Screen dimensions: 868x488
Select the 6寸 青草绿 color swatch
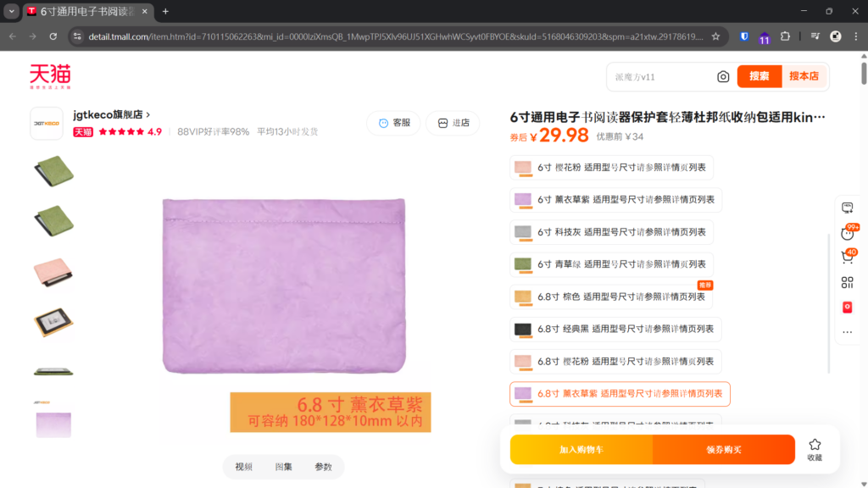point(522,264)
